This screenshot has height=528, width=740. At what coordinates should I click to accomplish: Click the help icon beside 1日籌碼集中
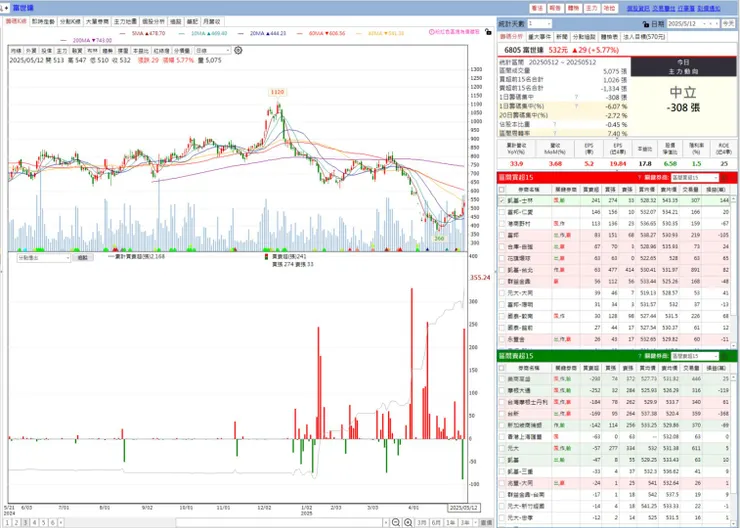(x=576, y=97)
